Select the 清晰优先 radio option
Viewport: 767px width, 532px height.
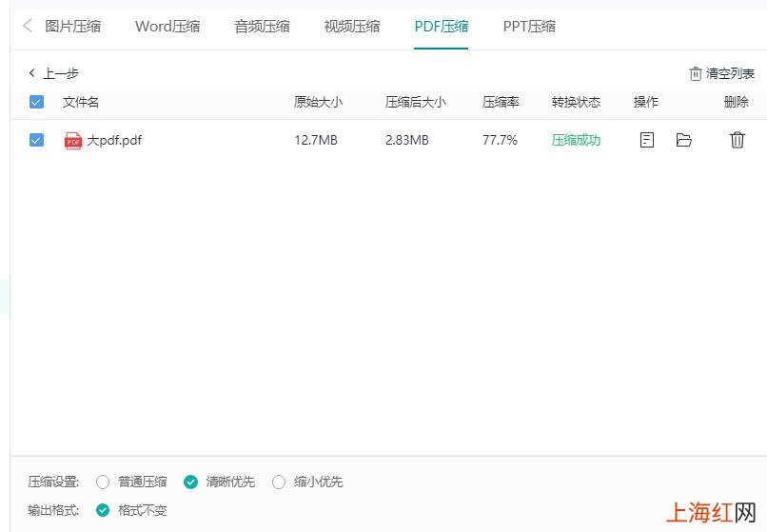[x=190, y=483]
